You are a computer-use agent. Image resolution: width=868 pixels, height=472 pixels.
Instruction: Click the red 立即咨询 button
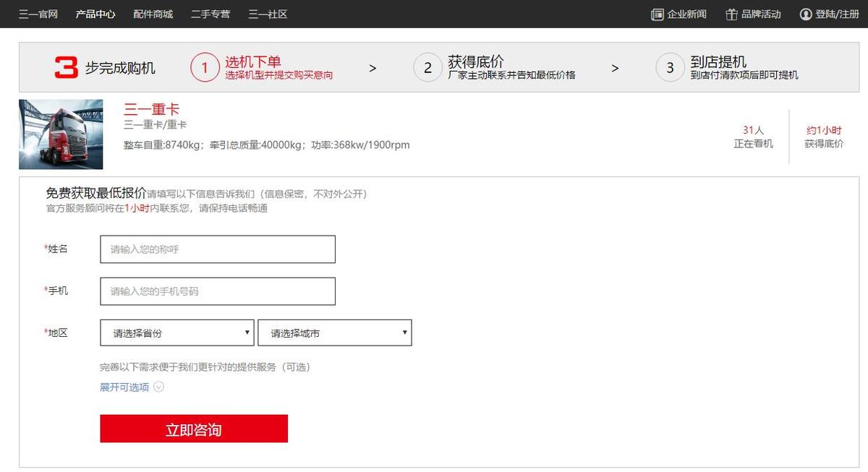[194, 429]
